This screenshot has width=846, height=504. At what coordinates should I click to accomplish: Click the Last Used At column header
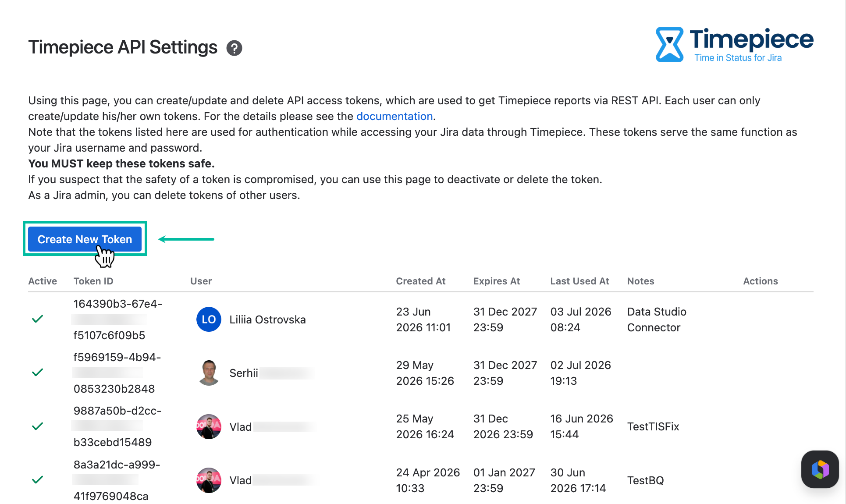(x=579, y=281)
